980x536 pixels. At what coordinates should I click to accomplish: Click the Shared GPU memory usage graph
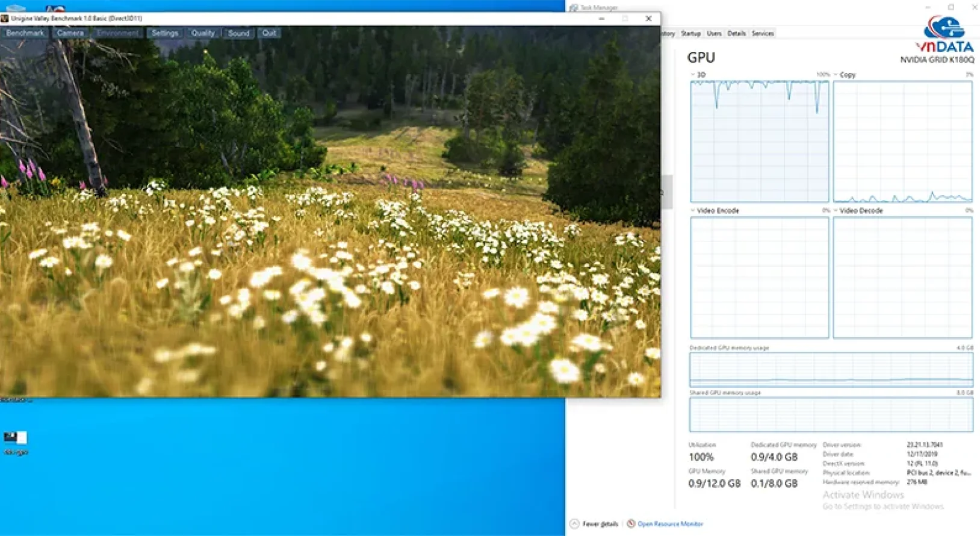[x=831, y=414]
